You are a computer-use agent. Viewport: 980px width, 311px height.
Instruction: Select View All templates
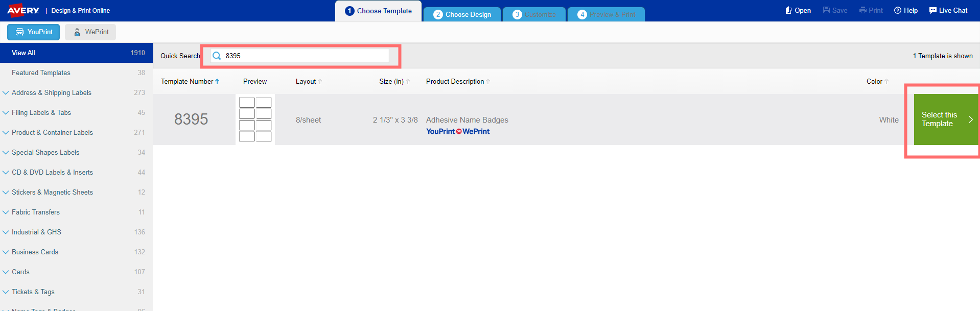click(x=76, y=53)
